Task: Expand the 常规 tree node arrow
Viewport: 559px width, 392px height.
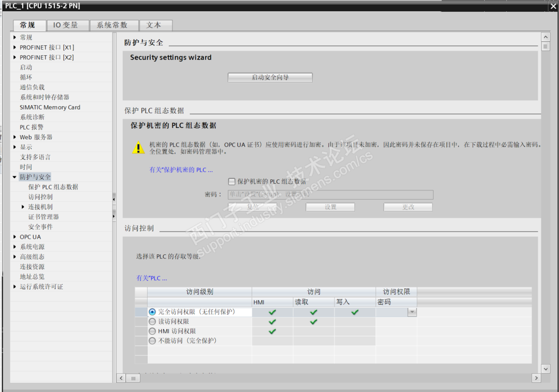Action: pyautogui.click(x=14, y=37)
